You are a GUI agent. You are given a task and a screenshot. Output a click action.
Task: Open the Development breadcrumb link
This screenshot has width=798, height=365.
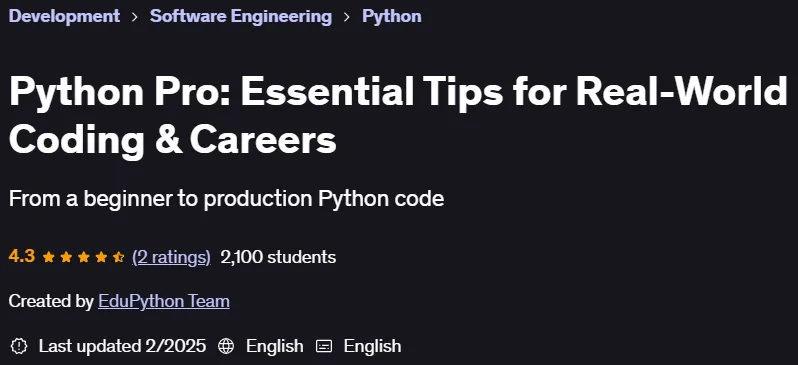[65, 16]
